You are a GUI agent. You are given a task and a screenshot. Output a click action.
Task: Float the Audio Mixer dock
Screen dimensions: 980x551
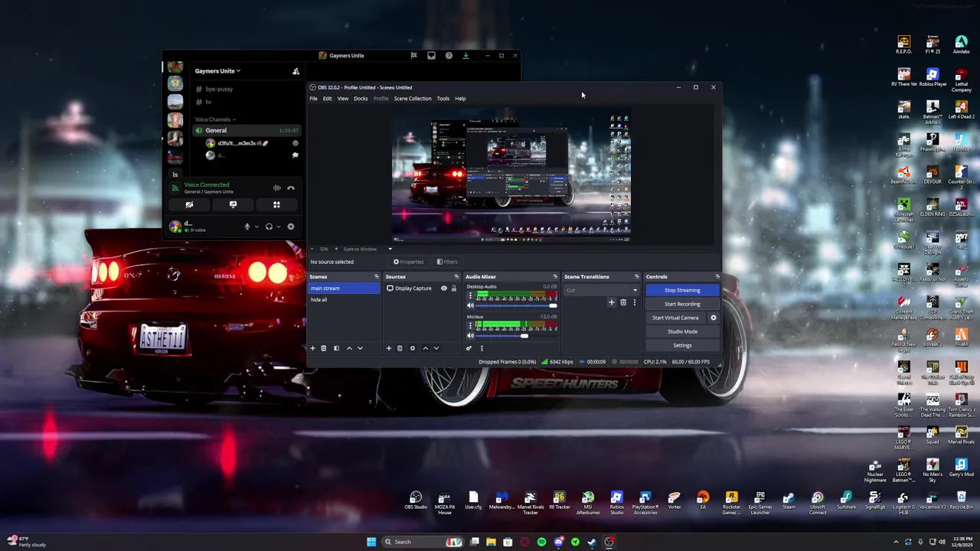(555, 276)
